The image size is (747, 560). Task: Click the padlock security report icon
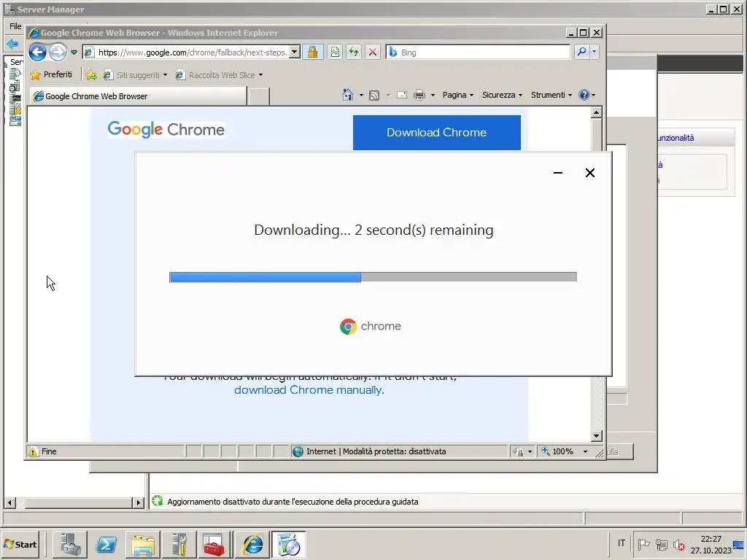coord(312,52)
